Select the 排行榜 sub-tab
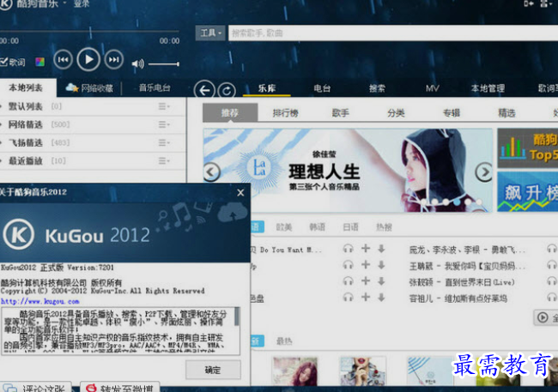 click(285, 113)
